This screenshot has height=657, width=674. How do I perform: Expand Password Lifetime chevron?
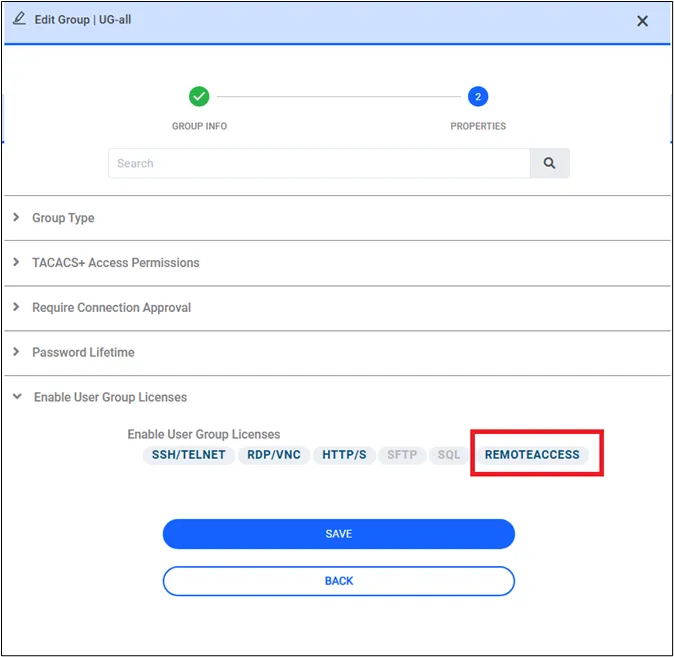tap(16, 352)
